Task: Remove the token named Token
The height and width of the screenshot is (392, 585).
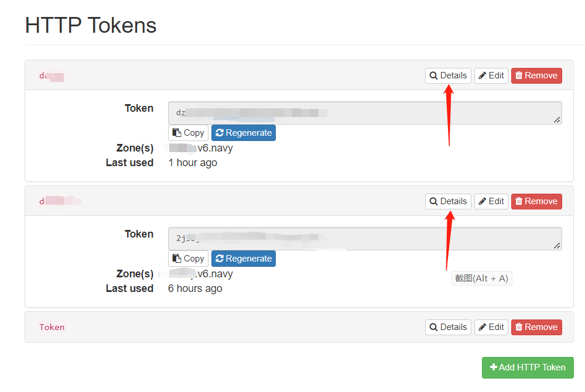Action: pos(536,327)
